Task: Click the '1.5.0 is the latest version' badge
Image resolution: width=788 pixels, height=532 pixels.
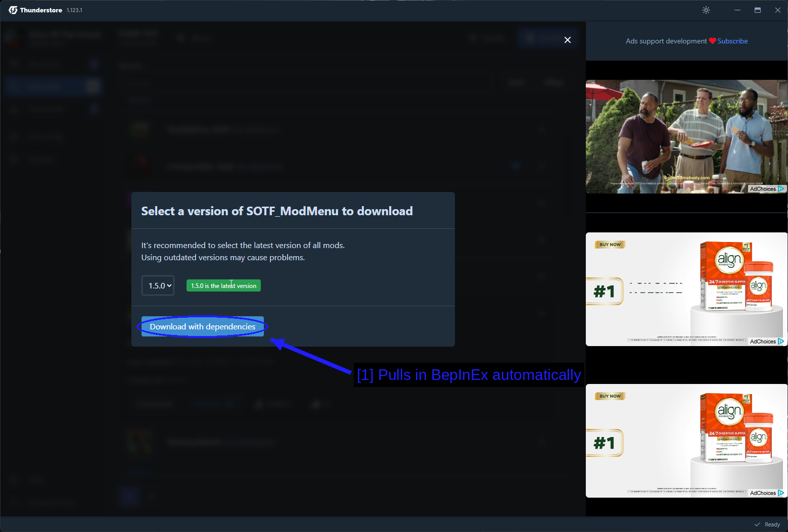Action: click(x=223, y=285)
